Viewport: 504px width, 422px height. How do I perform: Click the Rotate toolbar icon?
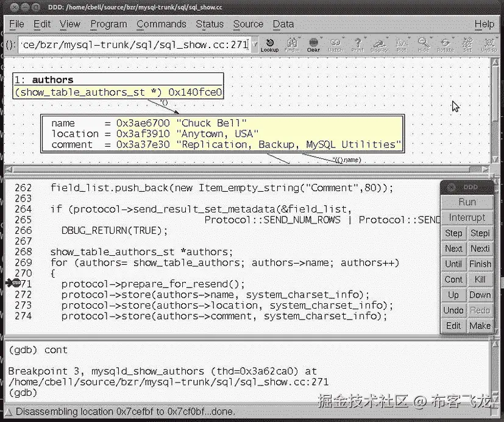click(445, 44)
